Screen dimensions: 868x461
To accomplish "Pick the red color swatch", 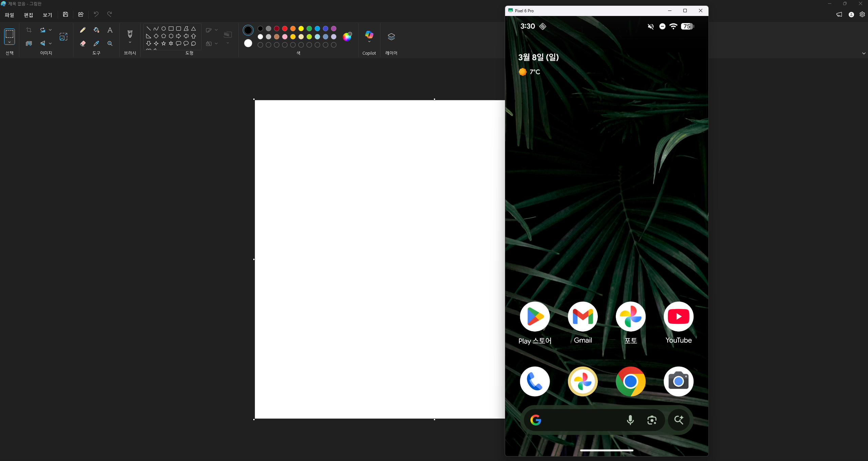I will click(x=285, y=29).
